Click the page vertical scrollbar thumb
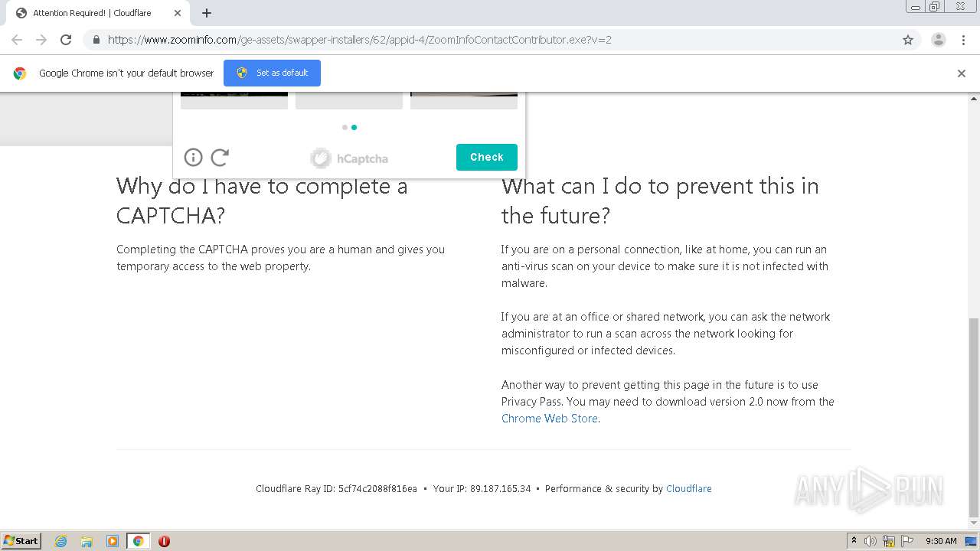This screenshot has width=980, height=551. pyautogui.click(x=974, y=418)
